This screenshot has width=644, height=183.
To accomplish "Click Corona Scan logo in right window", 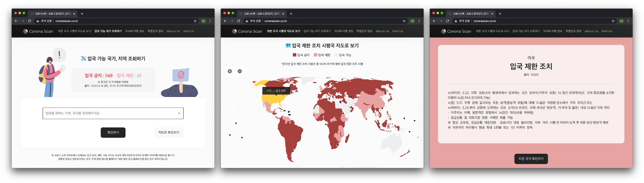I will tap(457, 31).
